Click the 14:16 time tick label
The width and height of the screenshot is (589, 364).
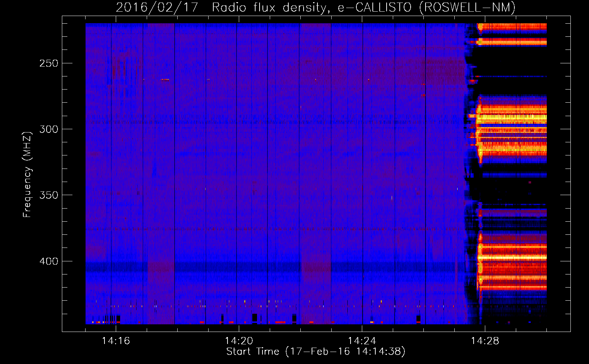point(116,341)
